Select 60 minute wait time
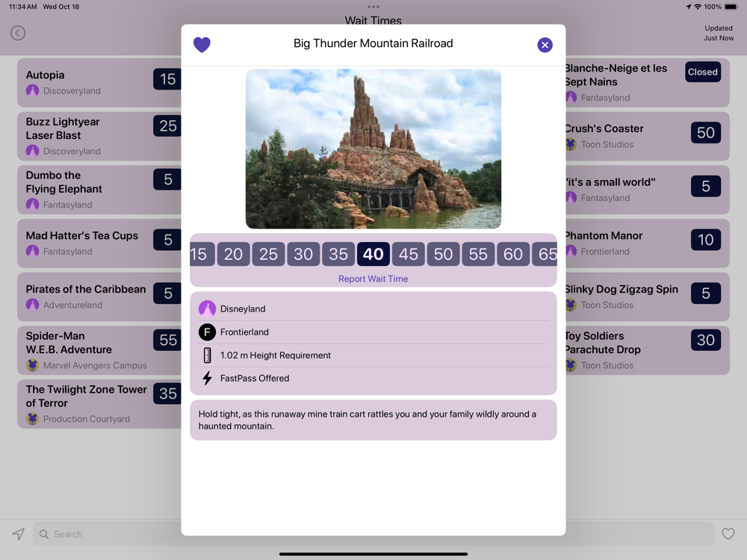Screen dimensions: 747x560 (x=513, y=254)
